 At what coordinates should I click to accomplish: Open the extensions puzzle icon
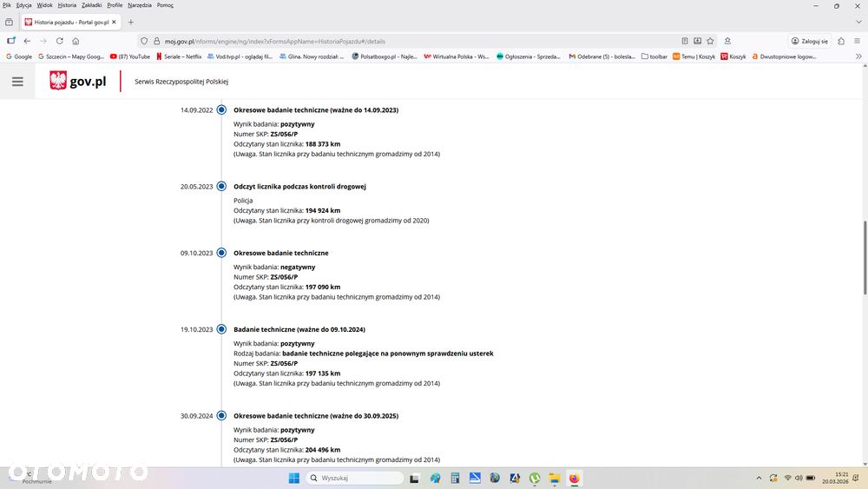point(841,41)
